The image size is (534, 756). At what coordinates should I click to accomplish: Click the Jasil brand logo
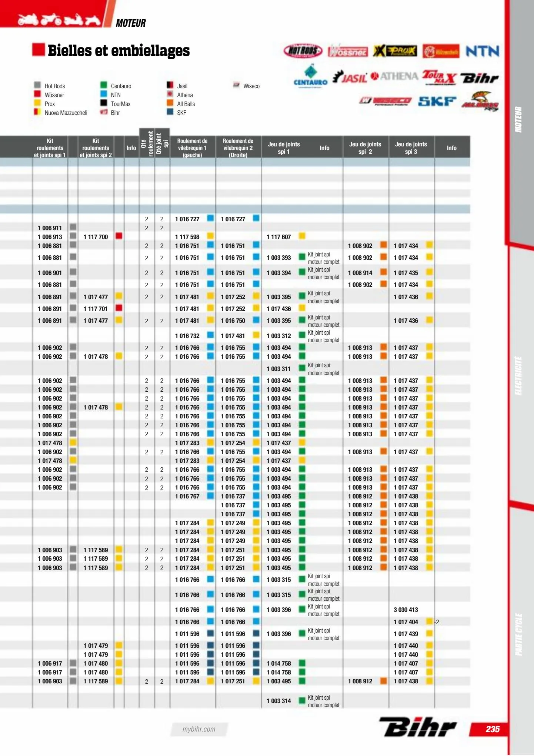click(350, 77)
